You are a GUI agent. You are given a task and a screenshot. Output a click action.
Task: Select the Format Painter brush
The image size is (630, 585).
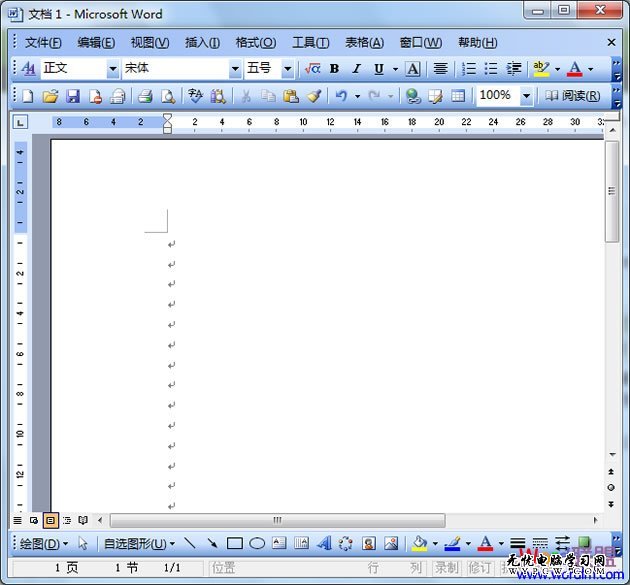314,96
